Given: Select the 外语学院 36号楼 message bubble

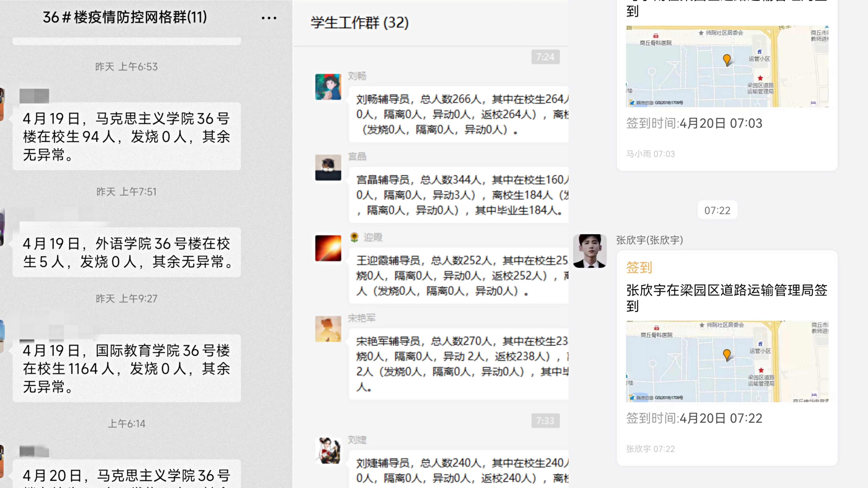Looking at the screenshot, I should tap(126, 253).
